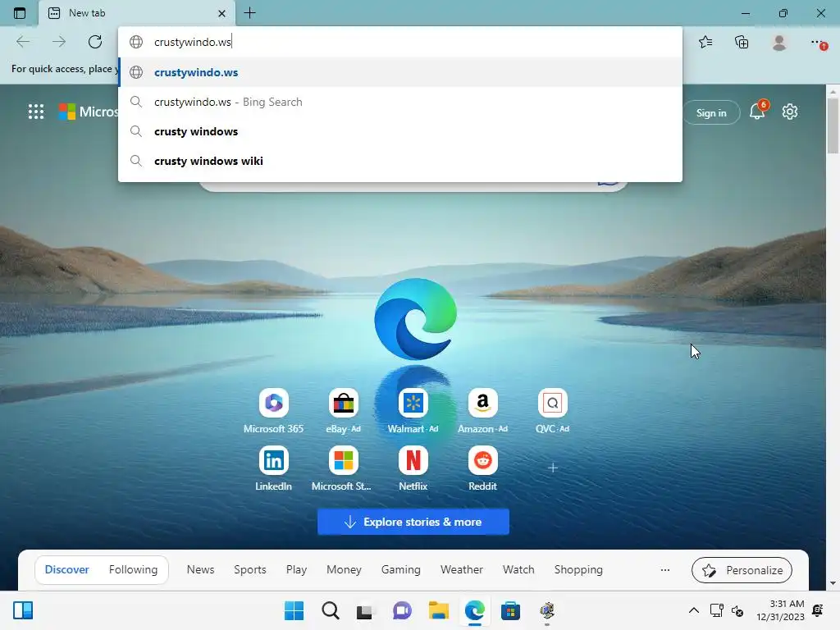Screen dimensions: 840x630
Task: Click the Sign in button
Action: 711,112
